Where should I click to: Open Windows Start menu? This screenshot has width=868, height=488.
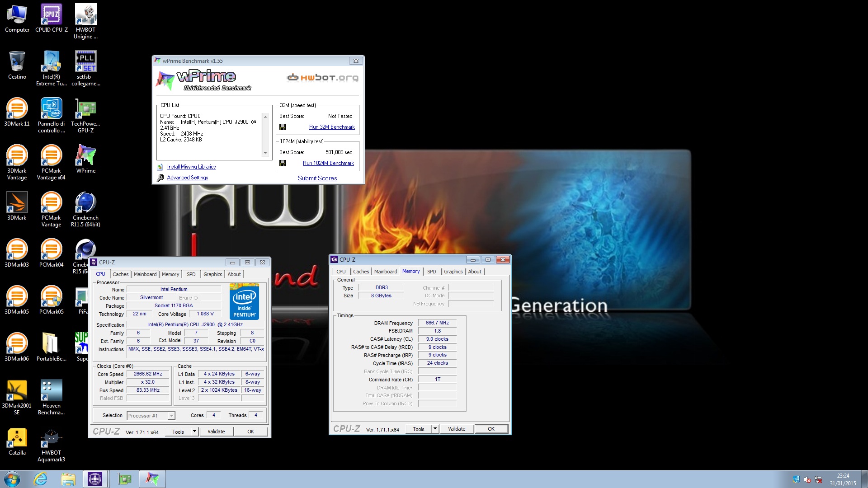click(x=12, y=479)
